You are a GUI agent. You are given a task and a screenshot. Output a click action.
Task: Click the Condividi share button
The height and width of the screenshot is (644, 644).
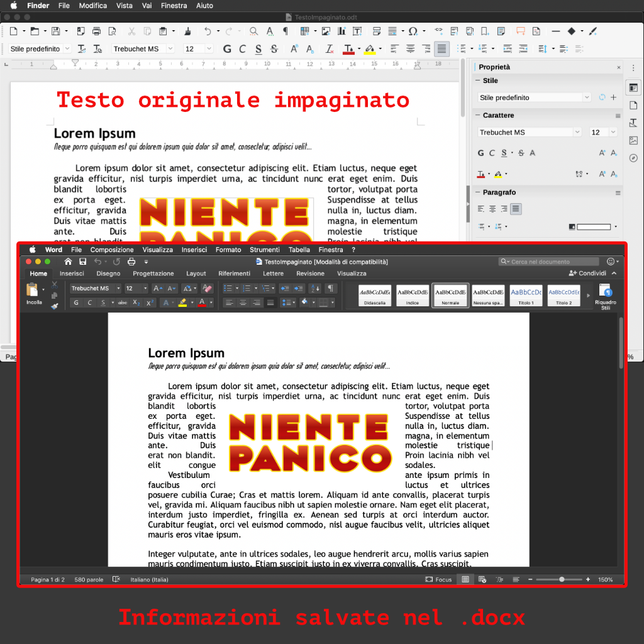[x=587, y=274]
